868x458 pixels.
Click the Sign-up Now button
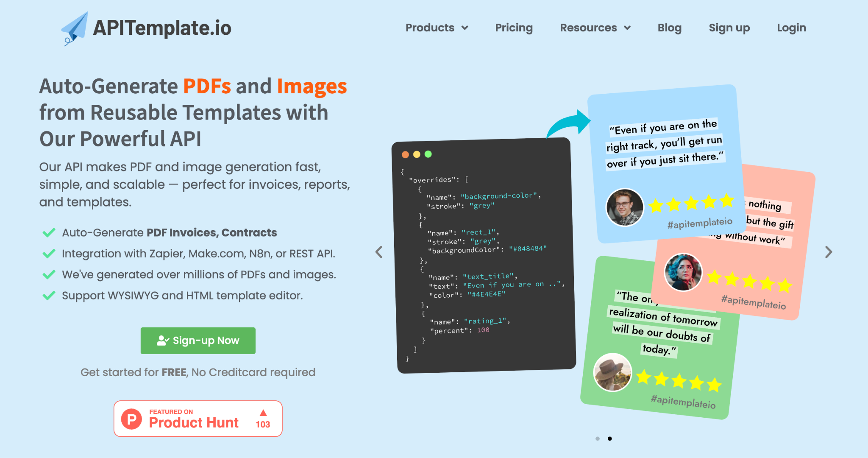(198, 341)
